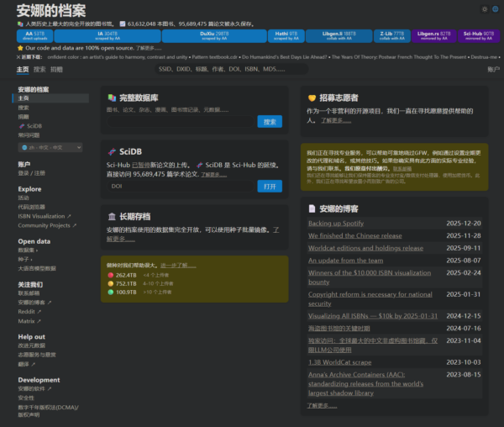Open blog post Backing up Spotify

point(336,223)
